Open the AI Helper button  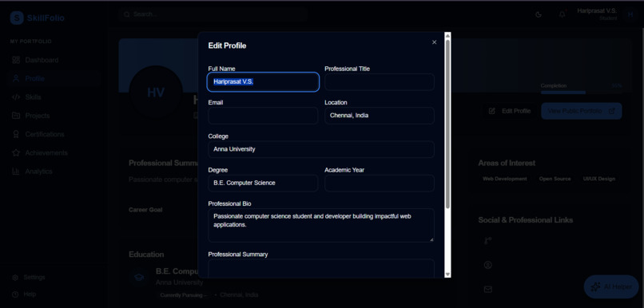tap(611, 286)
